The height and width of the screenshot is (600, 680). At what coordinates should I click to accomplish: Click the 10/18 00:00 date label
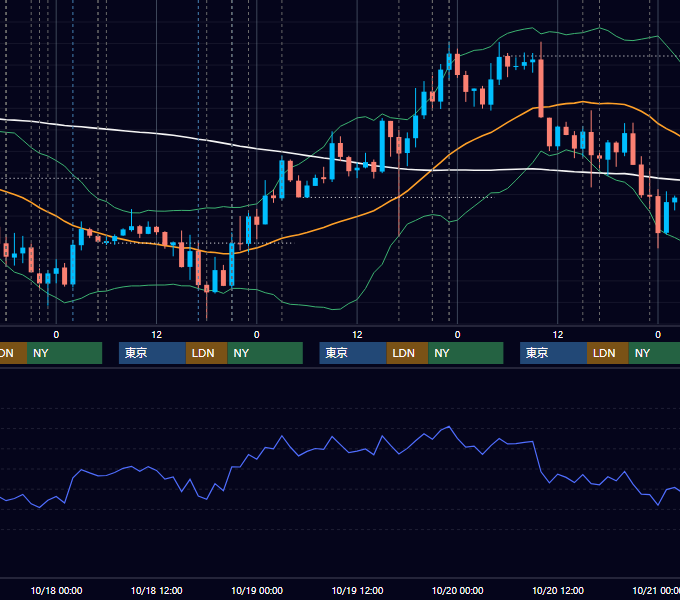tap(56, 590)
